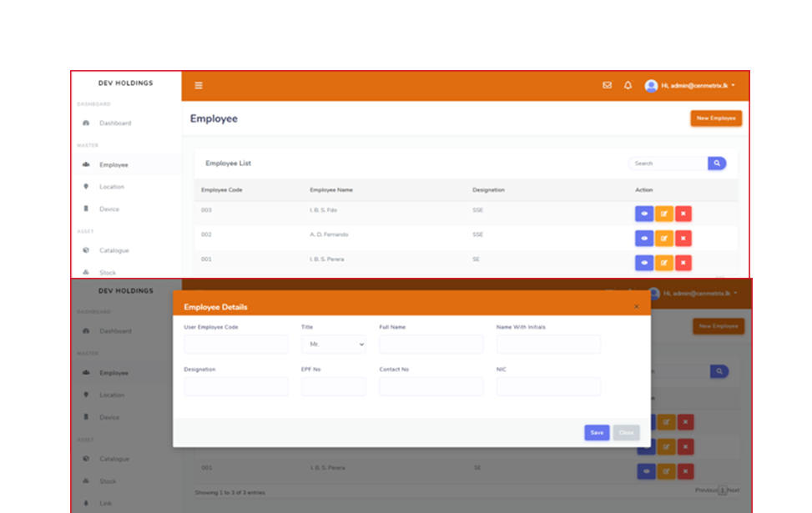The image size is (812, 513).
Task: Click the New Employee button
Action: point(716,118)
